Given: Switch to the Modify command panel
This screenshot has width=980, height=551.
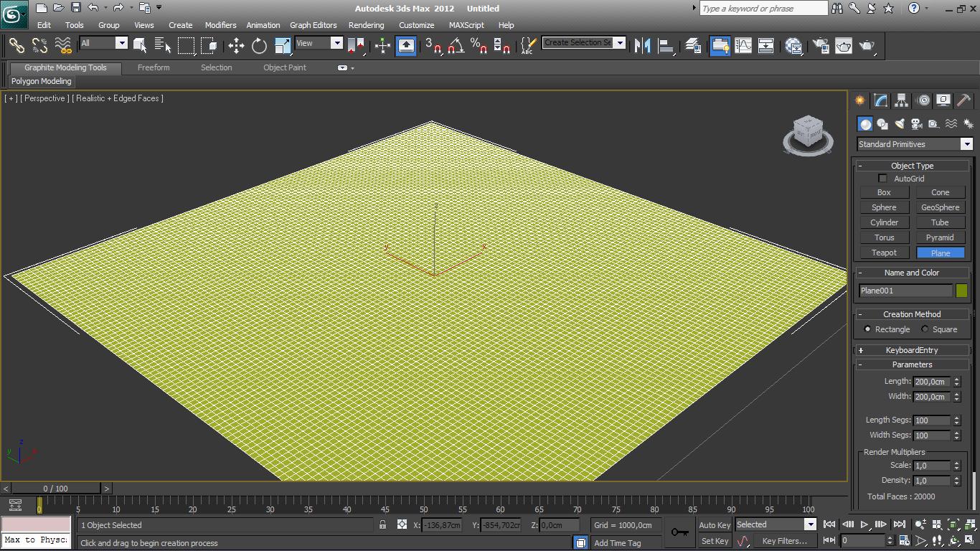Looking at the screenshot, I should (x=880, y=100).
